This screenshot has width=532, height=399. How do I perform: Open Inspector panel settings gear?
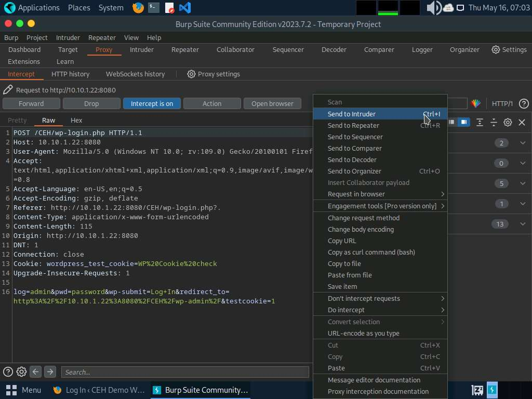(x=508, y=122)
